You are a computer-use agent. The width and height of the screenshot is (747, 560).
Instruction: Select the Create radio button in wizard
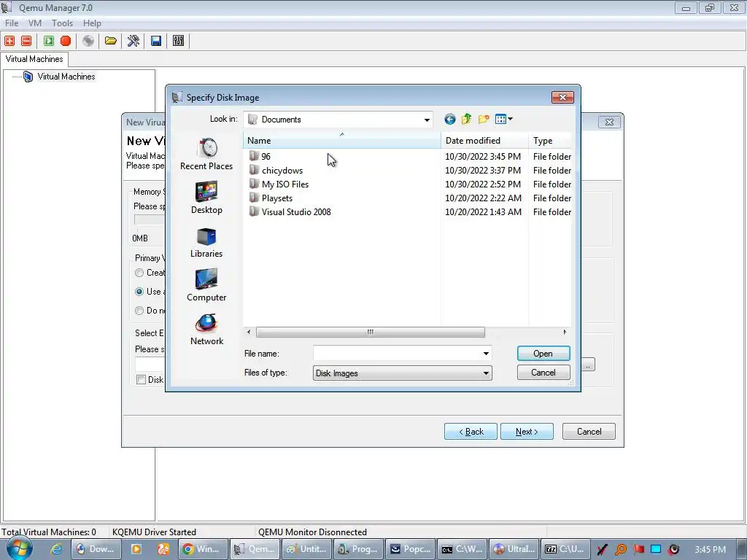pos(139,273)
